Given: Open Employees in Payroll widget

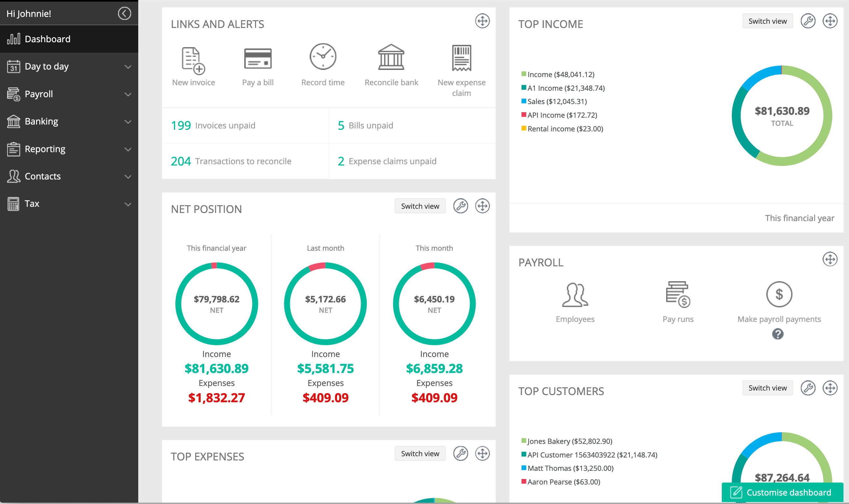Looking at the screenshot, I should 575,302.
